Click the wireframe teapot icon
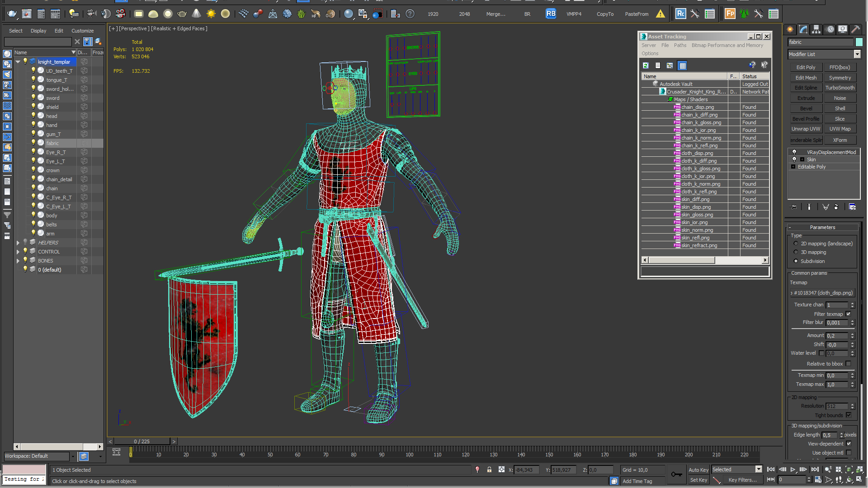Viewport: 868px width, 488px height. [182, 14]
